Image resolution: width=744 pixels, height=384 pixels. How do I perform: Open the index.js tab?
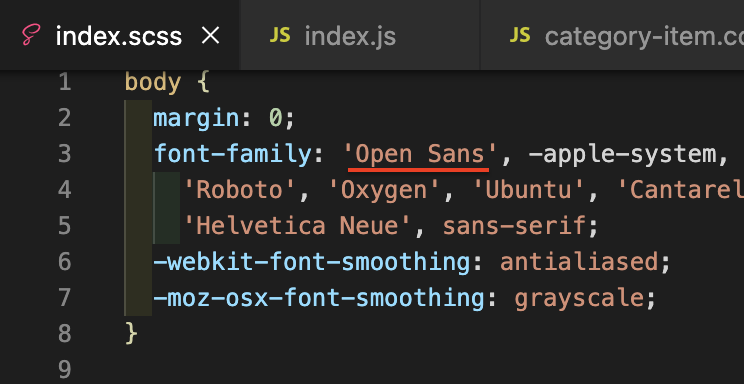pyautogui.click(x=360, y=36)
